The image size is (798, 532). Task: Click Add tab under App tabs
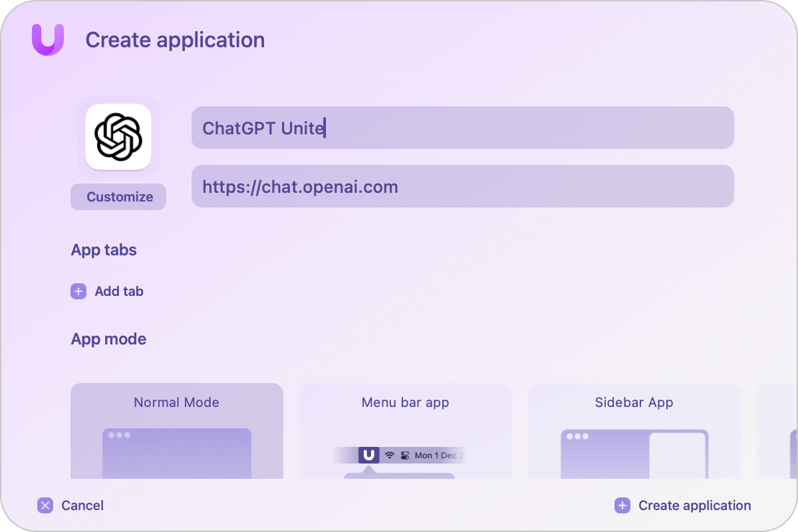120,291
